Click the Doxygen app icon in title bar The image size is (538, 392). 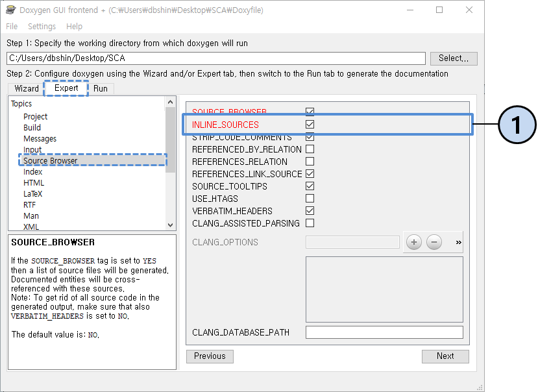[11, 10]
